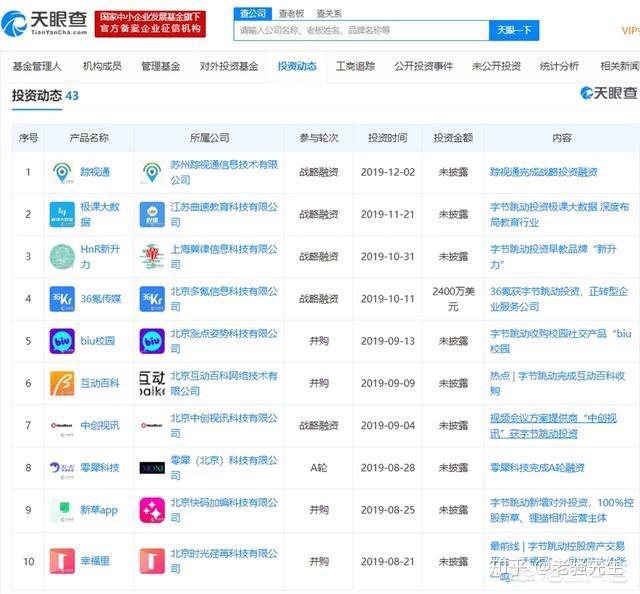Viewport: 640px width, 594px height.
Task: Switch to the 基金管理人 tab
Action: [37, 66]
